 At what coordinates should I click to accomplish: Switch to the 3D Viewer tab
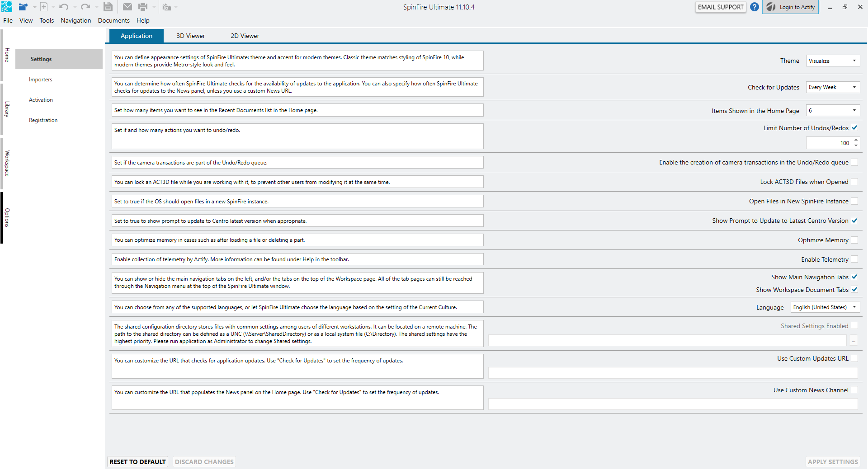tap(190, 36)
